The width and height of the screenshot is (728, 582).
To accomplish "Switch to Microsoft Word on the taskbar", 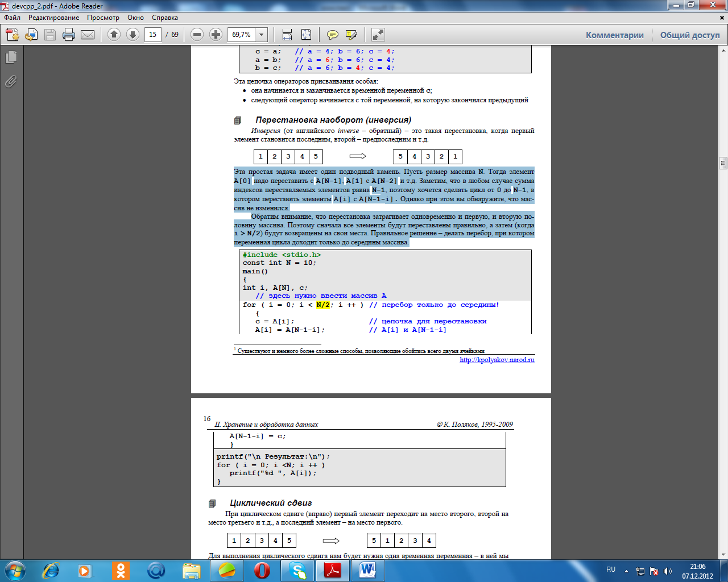I will pos(367,570).
